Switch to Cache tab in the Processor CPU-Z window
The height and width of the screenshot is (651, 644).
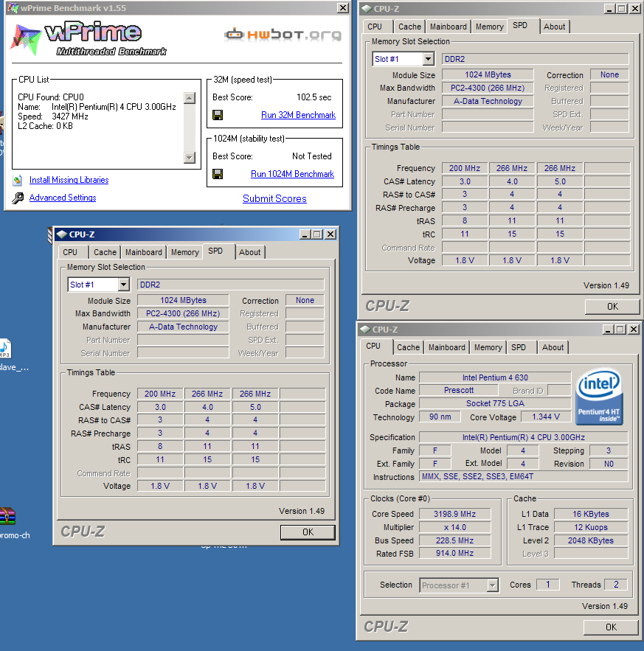[409, 347]
